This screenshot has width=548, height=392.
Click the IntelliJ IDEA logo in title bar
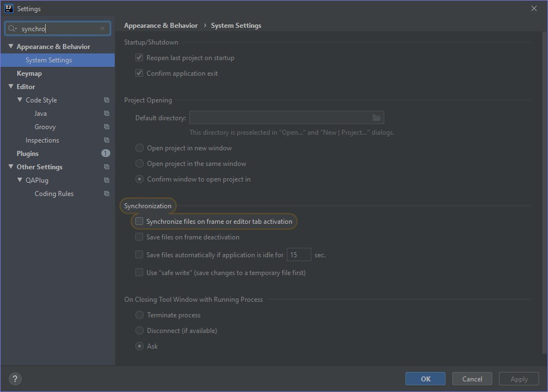[x=9, y=8]
